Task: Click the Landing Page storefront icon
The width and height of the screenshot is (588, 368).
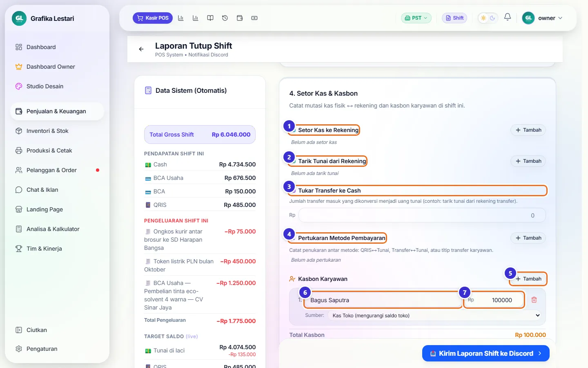Action: (19, 209)
